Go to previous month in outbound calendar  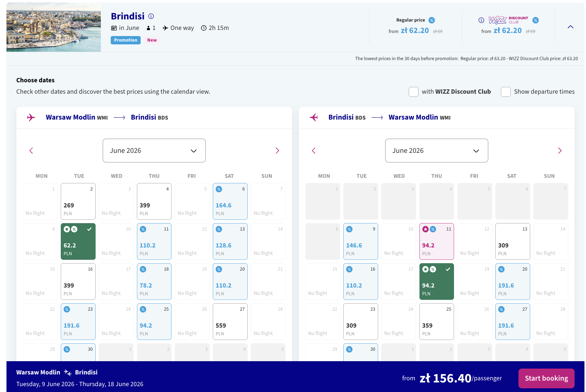(31, 151)
